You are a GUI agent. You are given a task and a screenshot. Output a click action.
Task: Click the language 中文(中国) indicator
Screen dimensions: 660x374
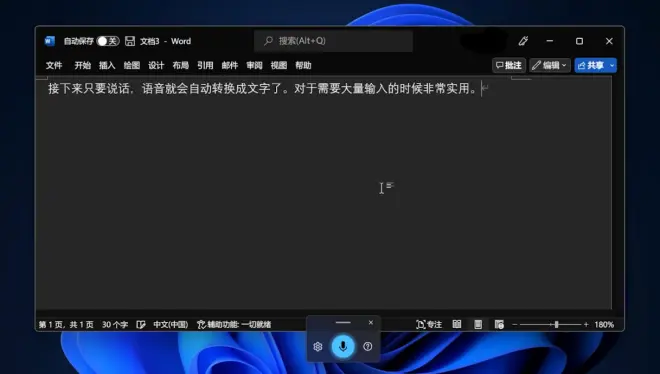point(170,324)
